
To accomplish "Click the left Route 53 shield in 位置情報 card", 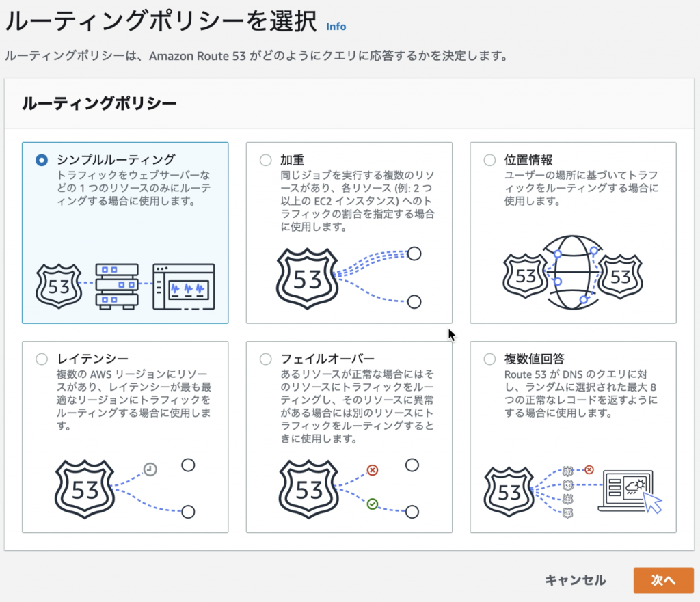I will 526,276.
